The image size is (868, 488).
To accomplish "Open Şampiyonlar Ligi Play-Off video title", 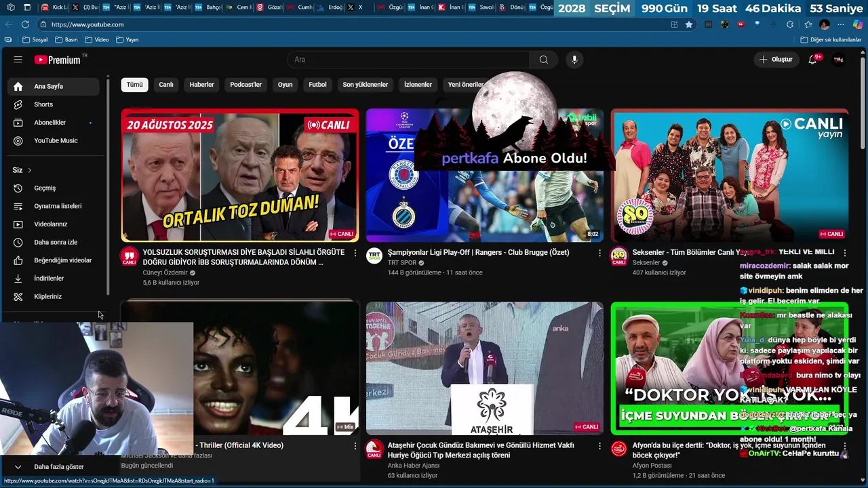I will tap(478, 252).
